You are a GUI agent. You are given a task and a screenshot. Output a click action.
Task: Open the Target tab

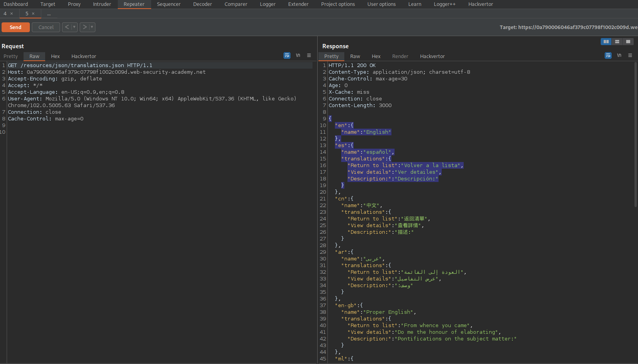click(x=48, y=4)
